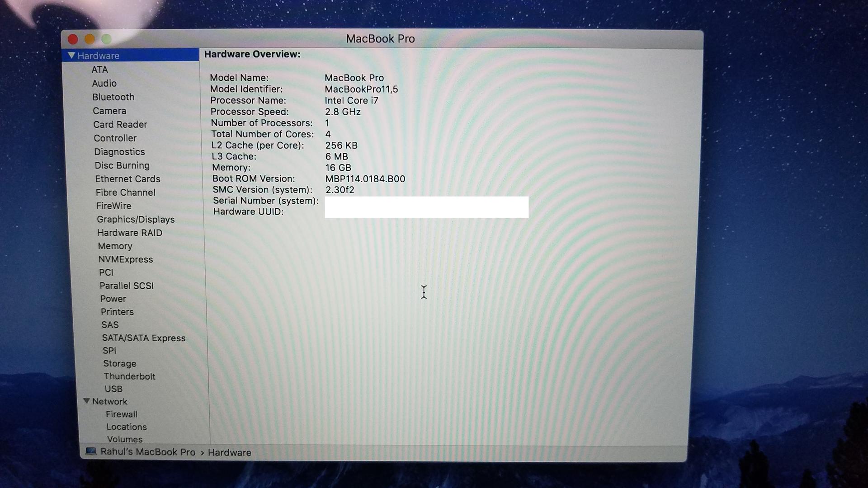Image resolution: width=868 pixels, height=488 pixels.
Task: Select FireWire in the sidebar
Action: pyautogui.click(x=113, y=206)
